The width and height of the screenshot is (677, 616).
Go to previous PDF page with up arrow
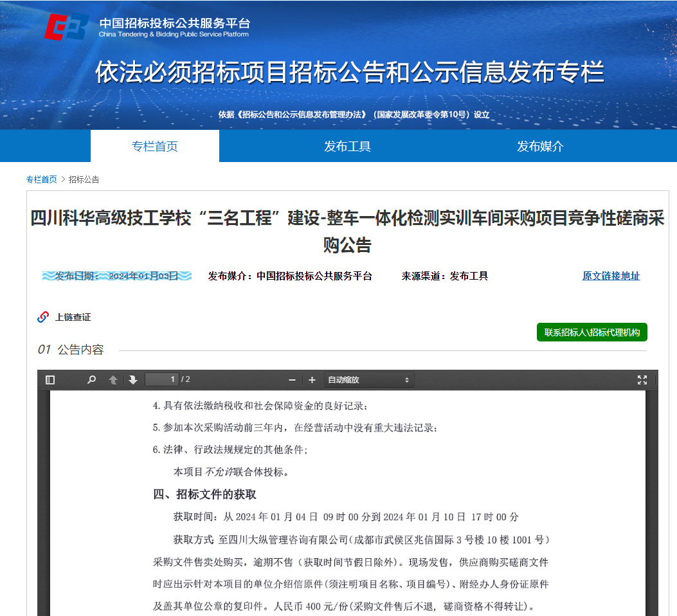pos(113,380)
